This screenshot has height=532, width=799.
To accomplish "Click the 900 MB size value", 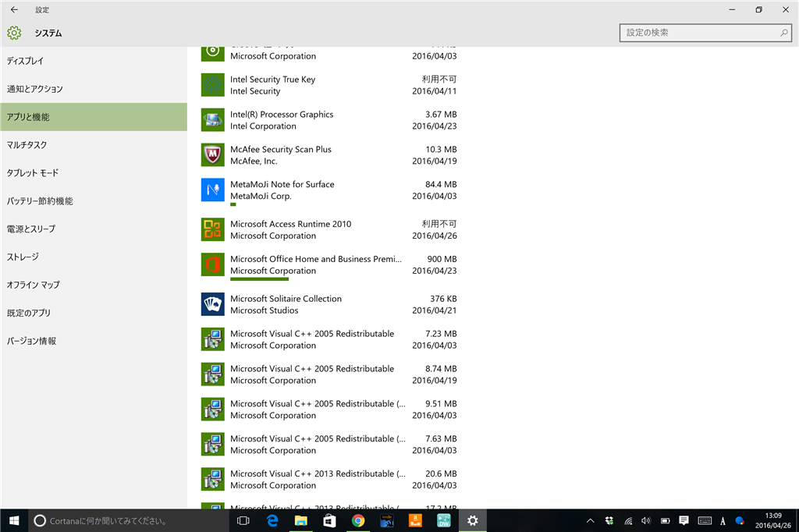I will click(442, 259).
